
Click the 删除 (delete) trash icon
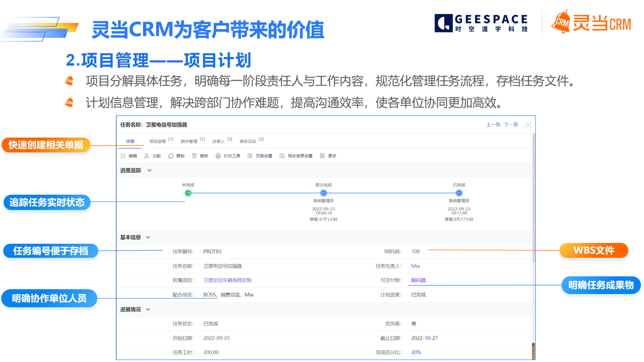[194, 156]
